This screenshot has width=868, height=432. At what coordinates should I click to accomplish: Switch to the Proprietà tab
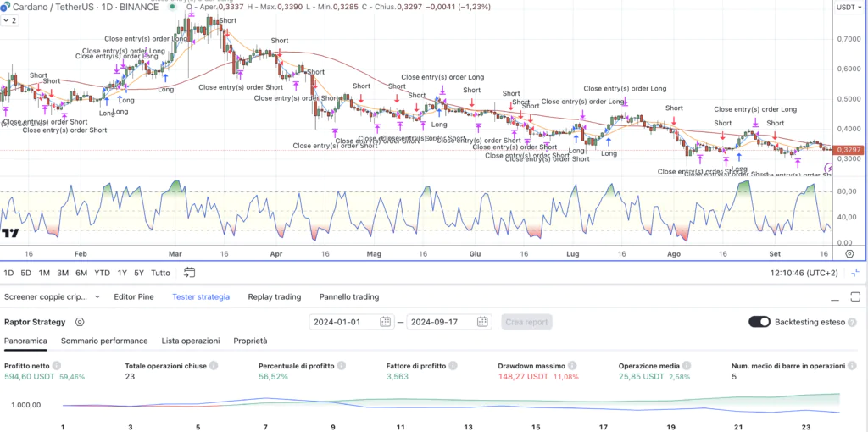pyautogui.click(x=250, y=341)
